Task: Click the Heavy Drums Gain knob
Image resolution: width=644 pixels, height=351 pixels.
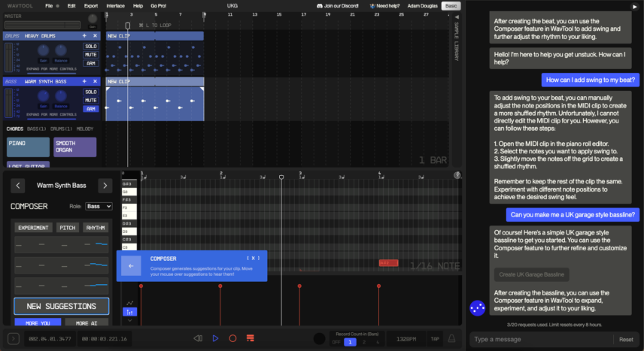Action: (x=43, y=50)
